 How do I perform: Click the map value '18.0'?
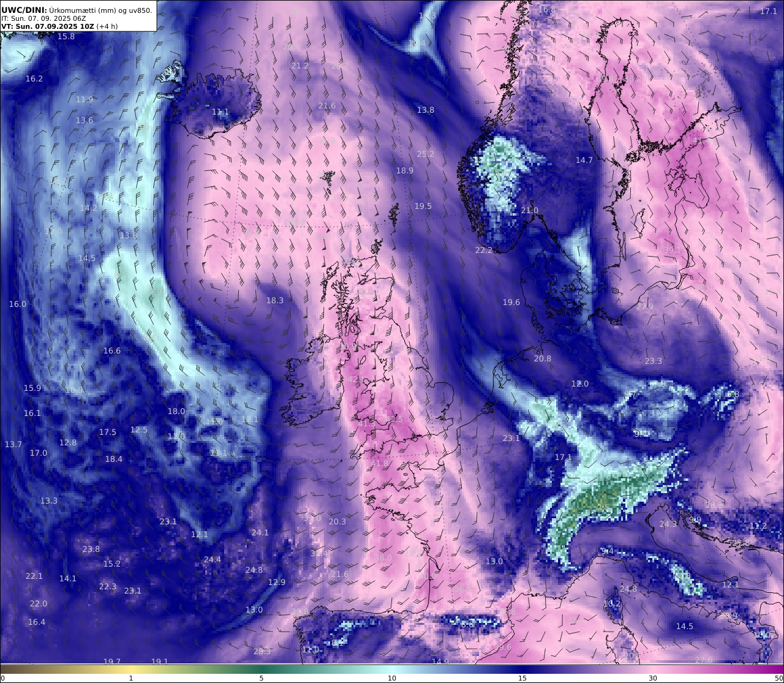pos(176,412)
